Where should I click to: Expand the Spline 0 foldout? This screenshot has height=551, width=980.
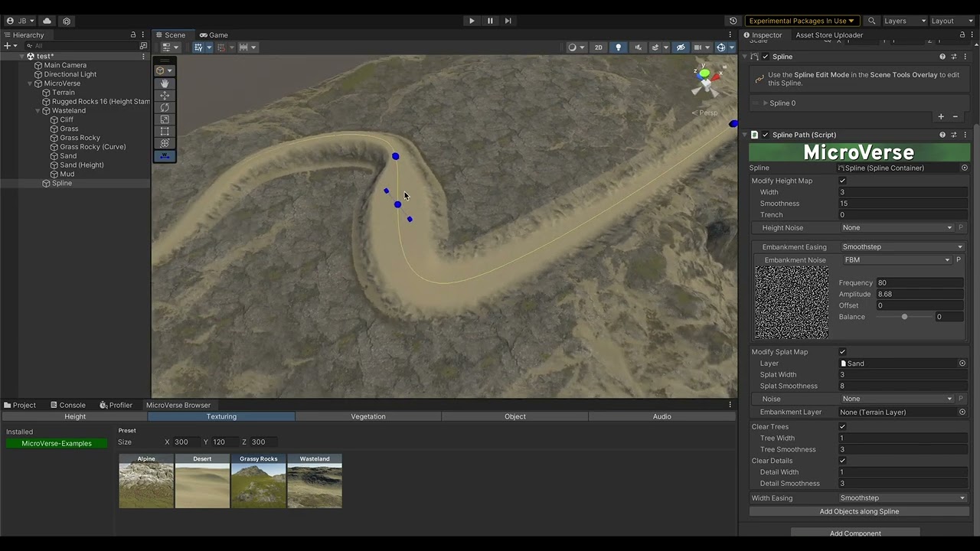click(765, 103)
